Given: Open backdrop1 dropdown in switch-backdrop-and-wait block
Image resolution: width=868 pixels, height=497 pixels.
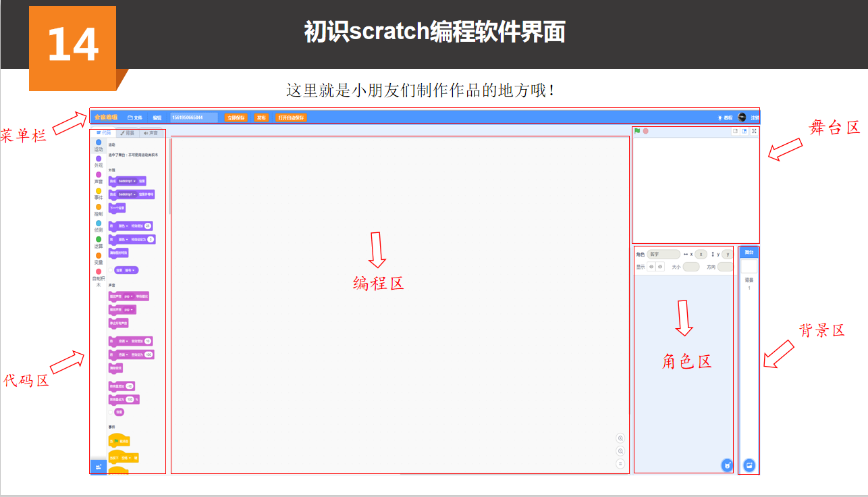Looking at the screenshot, I should [x=128, y=194].
